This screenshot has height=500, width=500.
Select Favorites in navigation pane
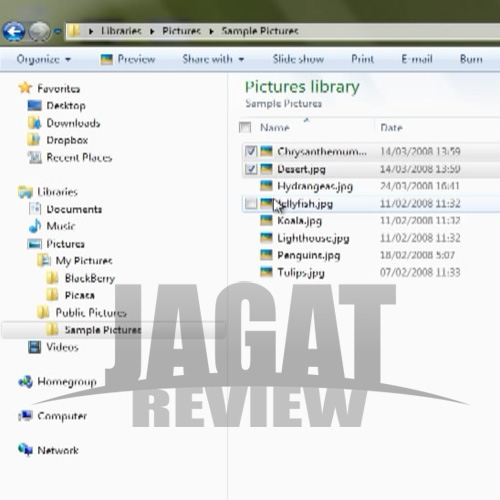coord(59,89)
